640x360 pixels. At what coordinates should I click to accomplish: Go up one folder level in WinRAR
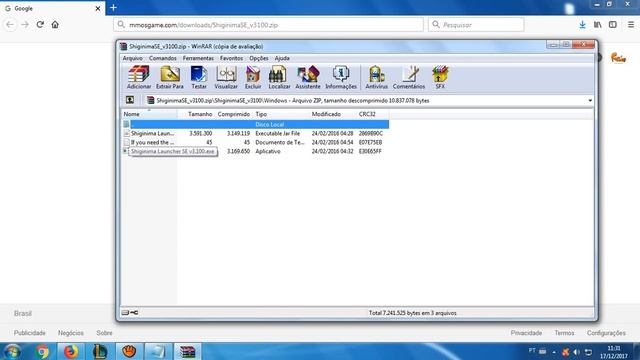pyautogui.click(x=130, y=100)
